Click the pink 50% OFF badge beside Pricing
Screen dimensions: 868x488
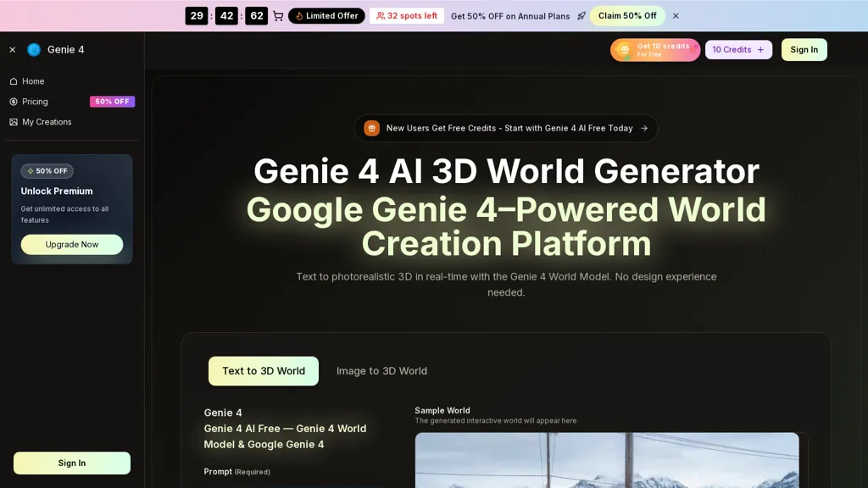[x=113, y=102]
